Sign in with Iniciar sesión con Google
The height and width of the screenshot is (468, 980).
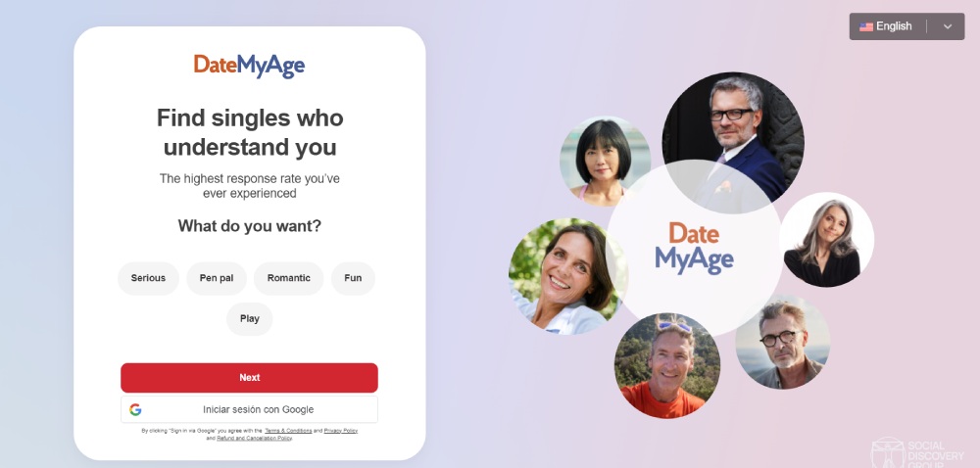click(x=249, y=410)
